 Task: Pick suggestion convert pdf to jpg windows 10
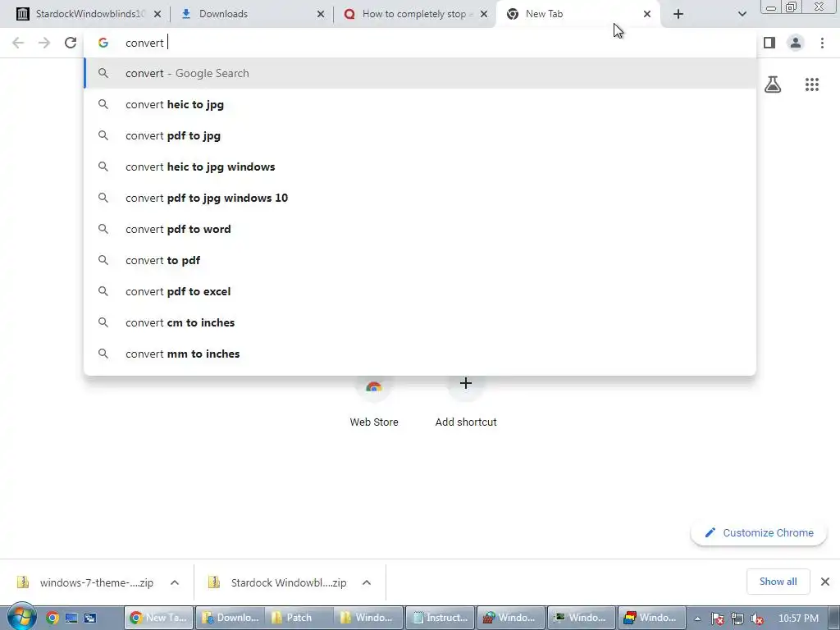(420, 198)
